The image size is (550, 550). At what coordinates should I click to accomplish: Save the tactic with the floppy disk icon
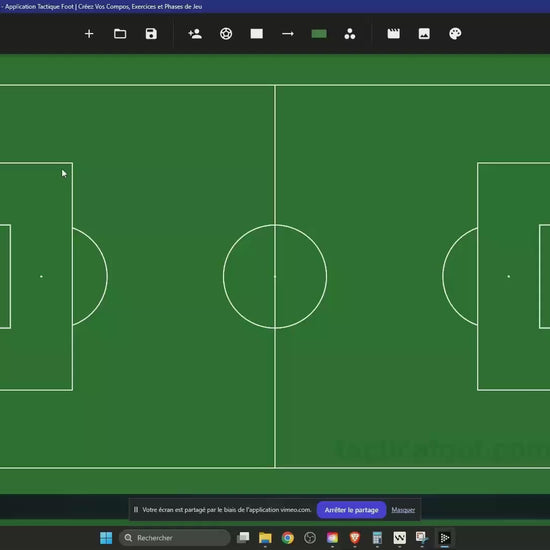151,34
